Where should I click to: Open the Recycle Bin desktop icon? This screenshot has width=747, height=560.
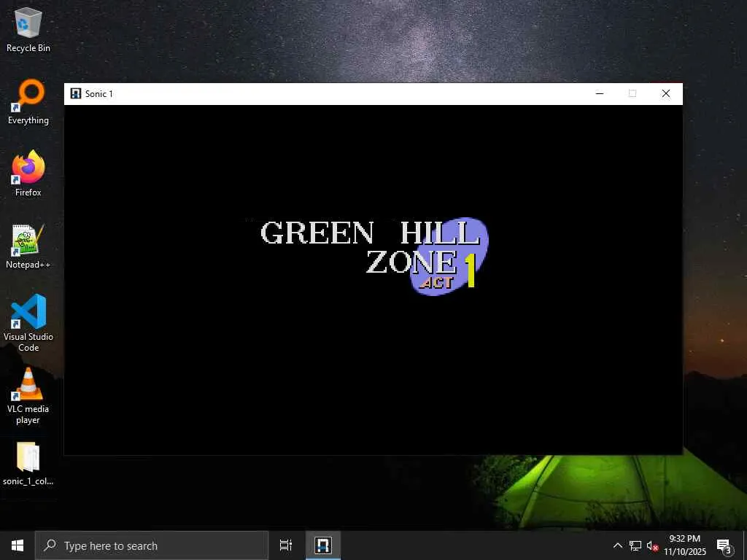[28, 29]
